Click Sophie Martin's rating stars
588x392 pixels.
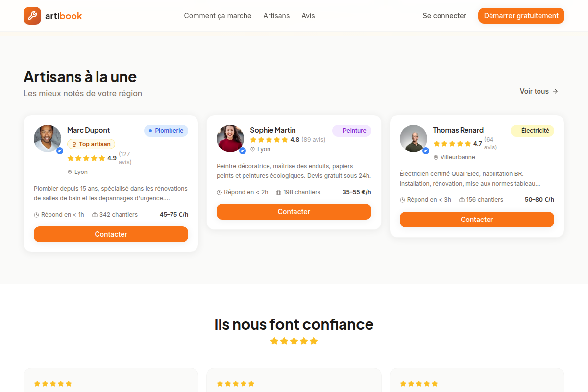tap(269, 140)
